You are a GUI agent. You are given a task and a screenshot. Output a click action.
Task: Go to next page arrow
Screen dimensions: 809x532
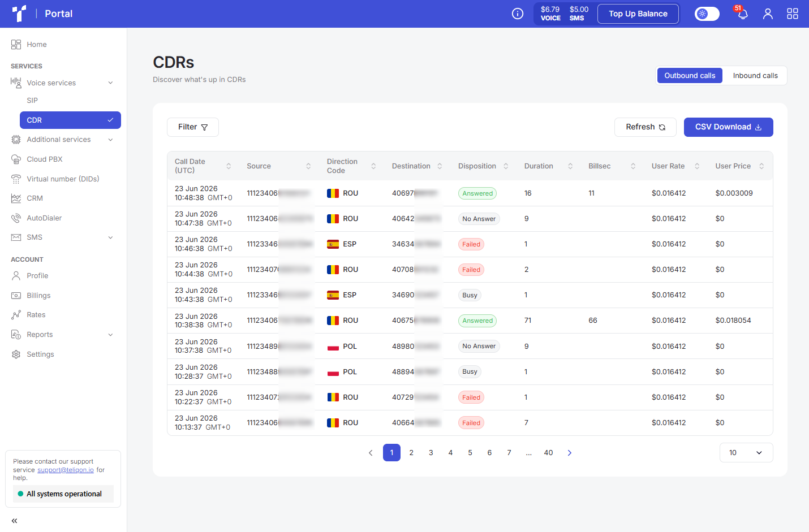[x=570, y=453]
